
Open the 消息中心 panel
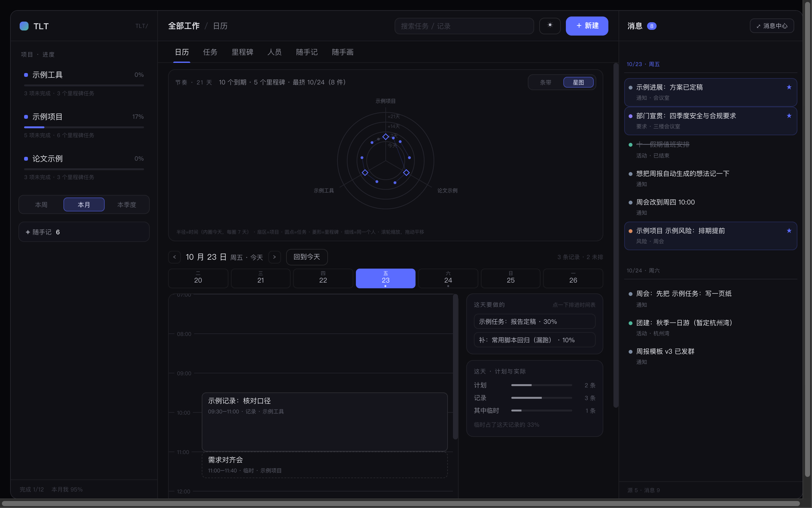pyautogui.click(x=772, y=26)
